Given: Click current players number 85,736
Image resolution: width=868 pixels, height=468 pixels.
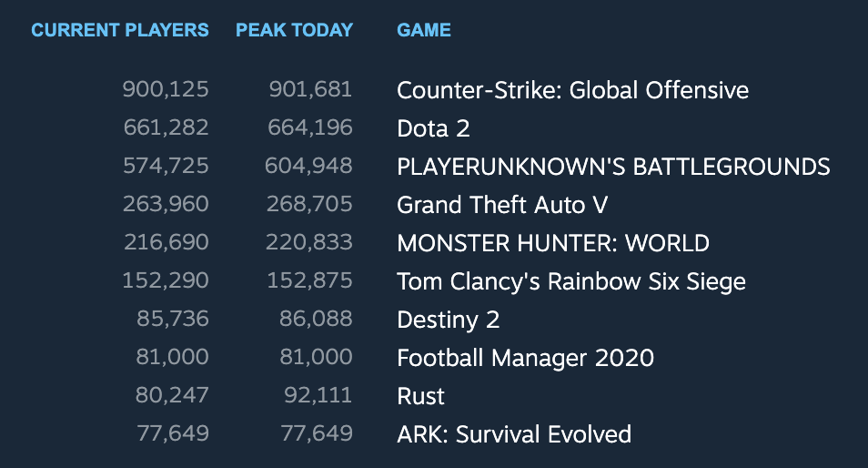Looking at the screenshot, I should 174,320.
